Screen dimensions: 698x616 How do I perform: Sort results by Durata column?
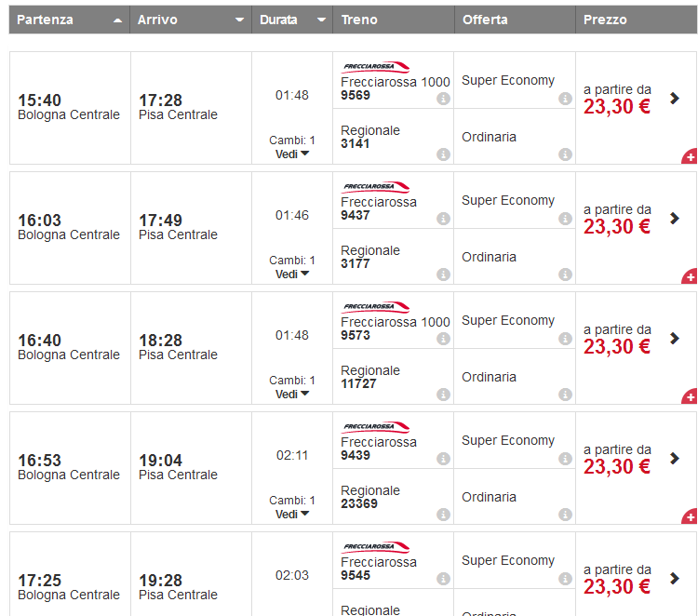292,20
